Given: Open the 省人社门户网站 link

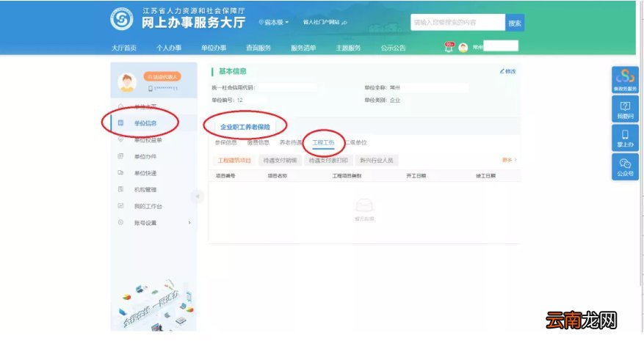Looking at the screenshot, I should (x=325, y=22).
